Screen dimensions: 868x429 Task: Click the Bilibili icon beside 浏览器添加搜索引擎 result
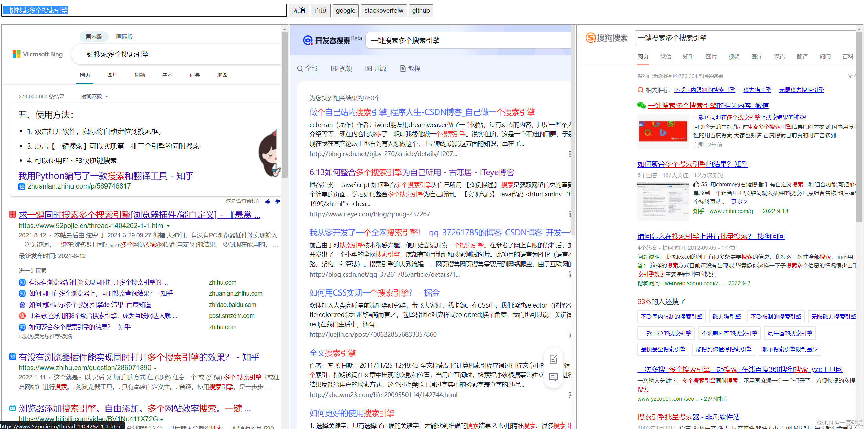point(13,408)
